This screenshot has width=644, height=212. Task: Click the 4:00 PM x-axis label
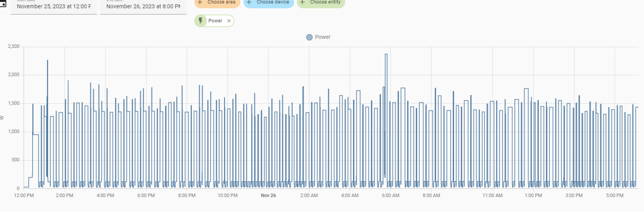pyautogui.click(x=105, y=196)
